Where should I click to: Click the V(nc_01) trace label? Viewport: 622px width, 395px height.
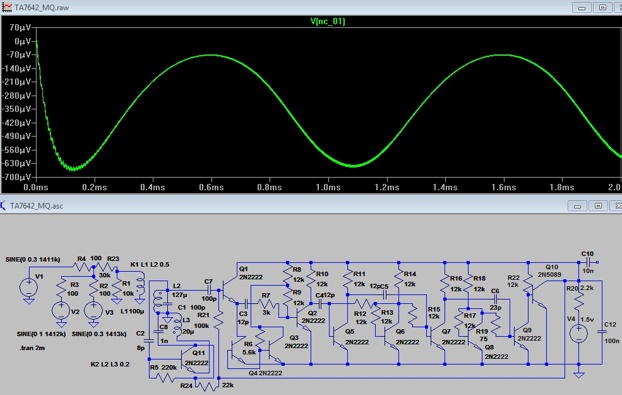328,21
